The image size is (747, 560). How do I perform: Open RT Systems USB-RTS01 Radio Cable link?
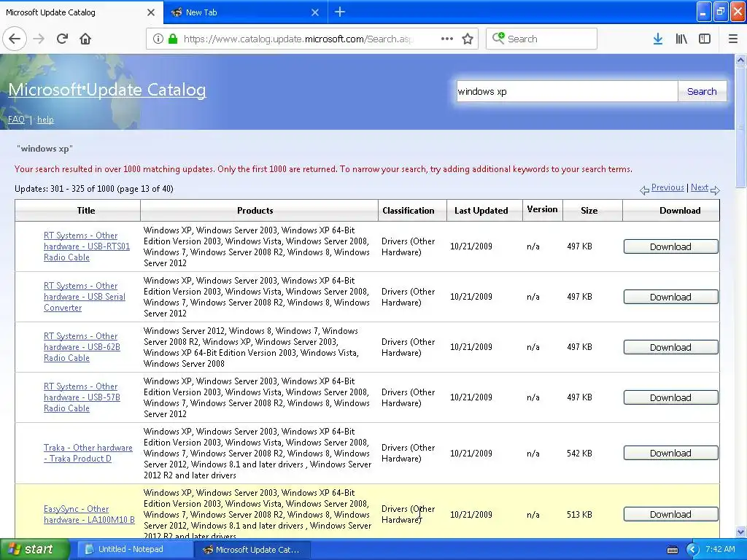click(87, 246)
